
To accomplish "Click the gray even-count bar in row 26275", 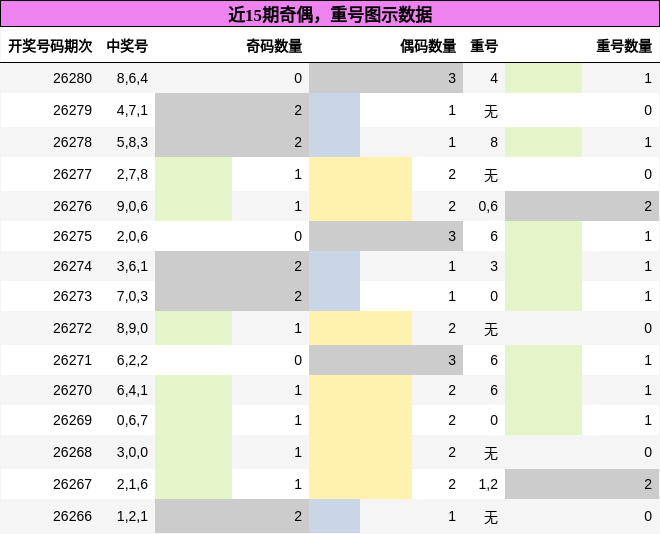I will pos(386,236).
